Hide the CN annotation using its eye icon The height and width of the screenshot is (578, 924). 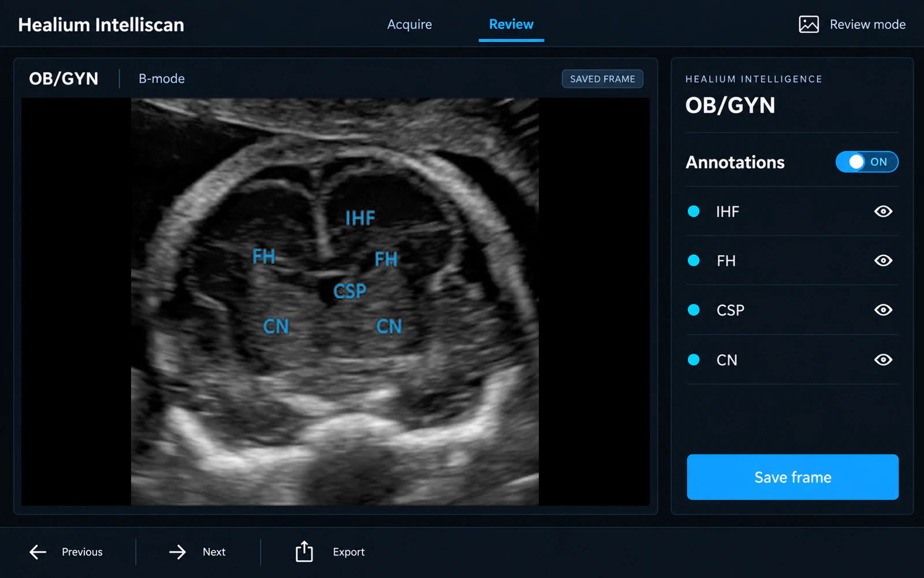(x=883, y=360)
